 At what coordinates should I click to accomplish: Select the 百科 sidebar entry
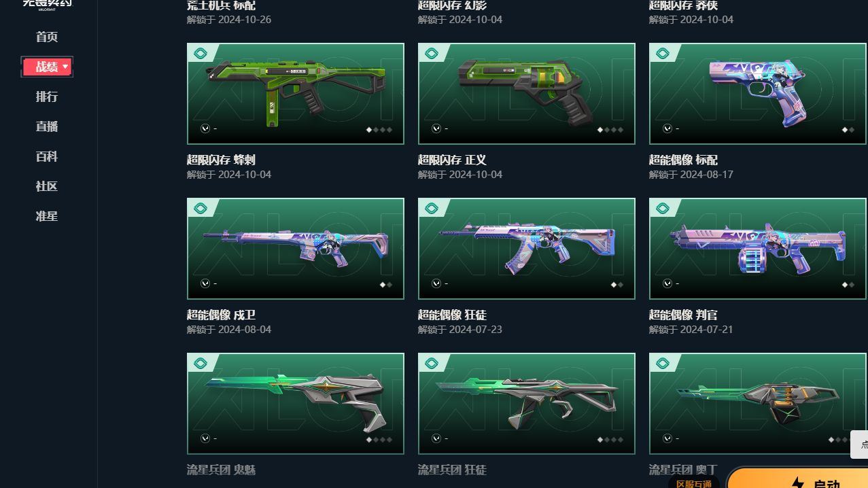click(x=47, y=156)
